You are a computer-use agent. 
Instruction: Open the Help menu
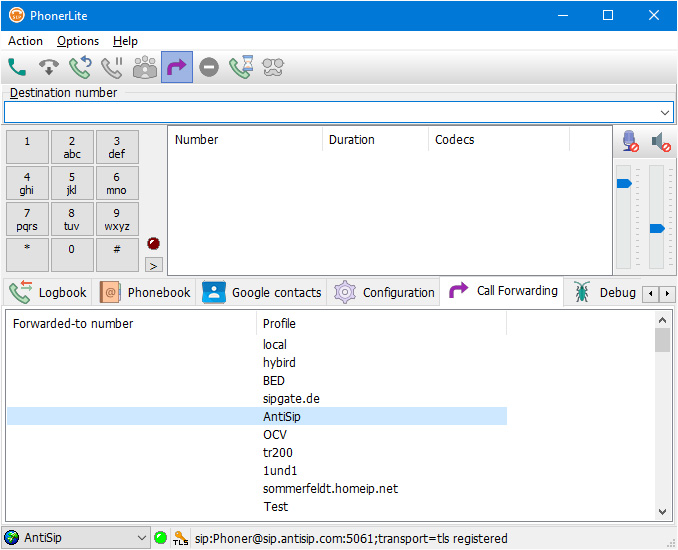click(x=125, y=41)
